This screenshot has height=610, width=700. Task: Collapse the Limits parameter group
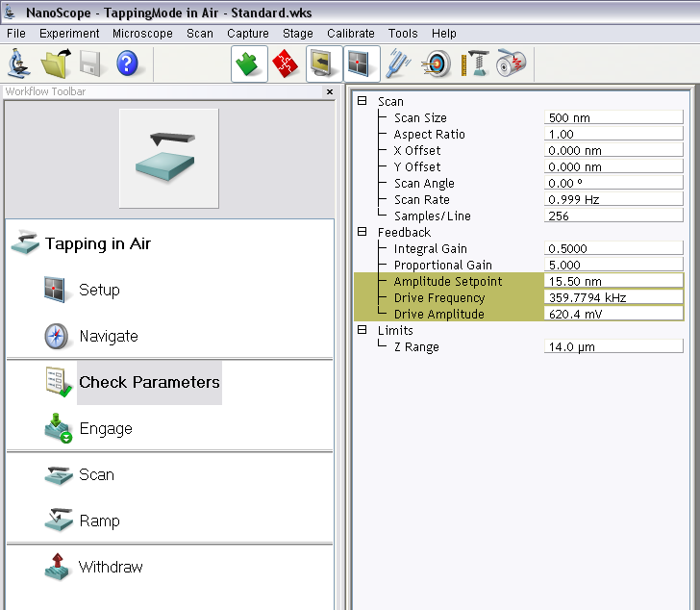[362, 330]
